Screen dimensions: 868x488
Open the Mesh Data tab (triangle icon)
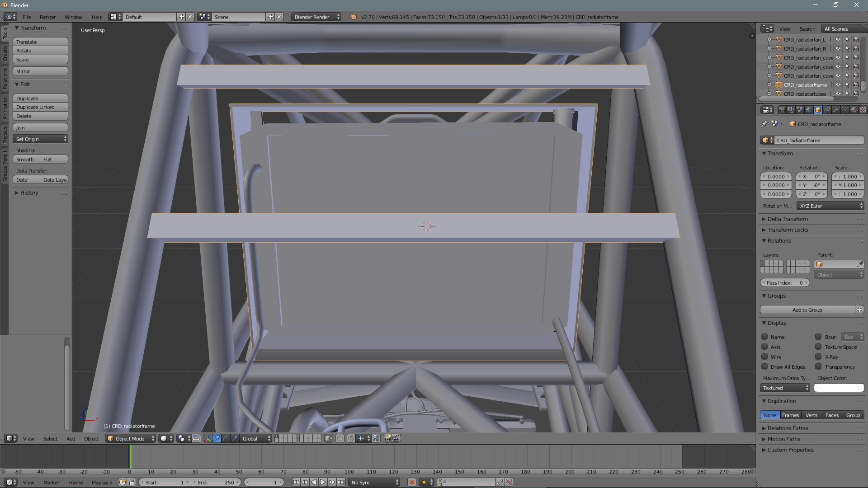845,110
